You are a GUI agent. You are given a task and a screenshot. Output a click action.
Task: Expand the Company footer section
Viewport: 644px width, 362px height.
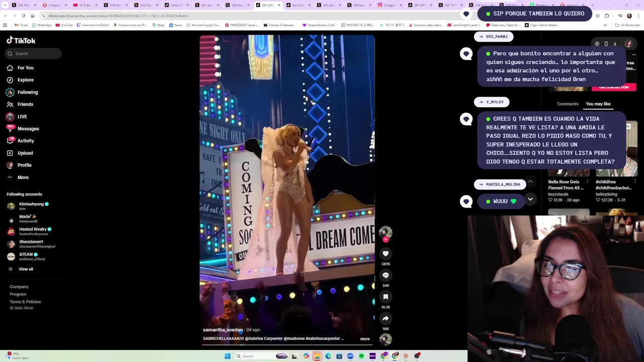[19, 287]
